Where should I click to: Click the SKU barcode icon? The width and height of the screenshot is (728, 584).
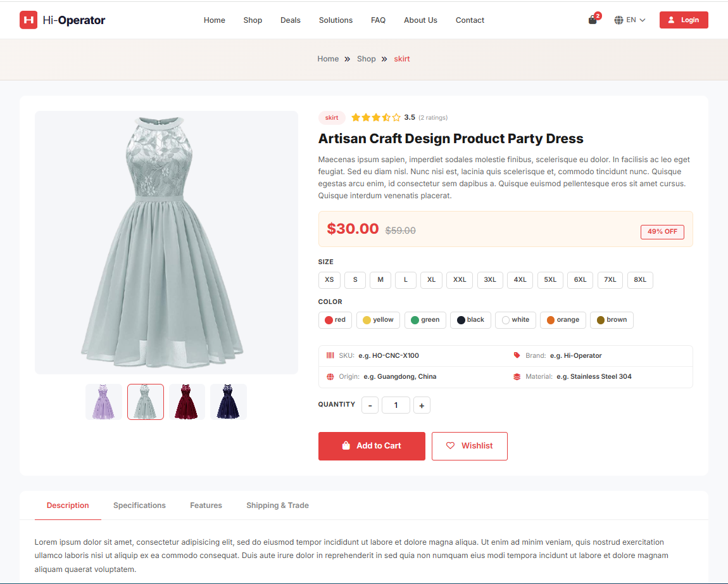[x=330, y=355]
